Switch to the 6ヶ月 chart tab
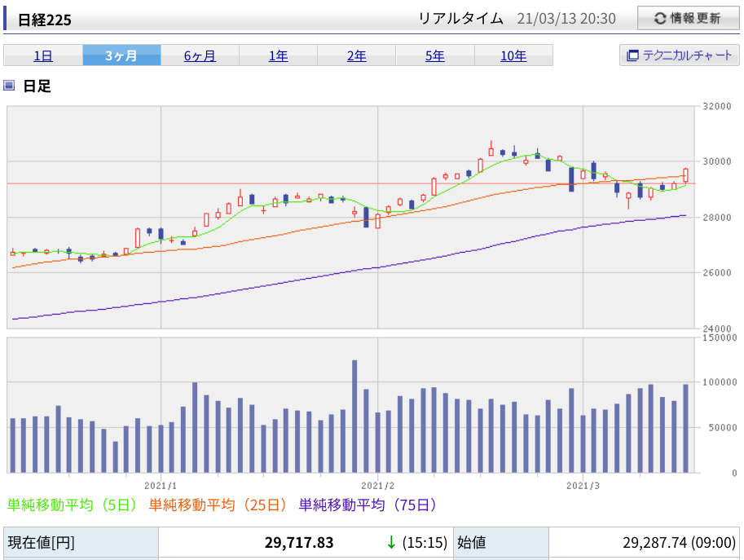This screenshot has height=560, width=744. (x=200, y=55)
